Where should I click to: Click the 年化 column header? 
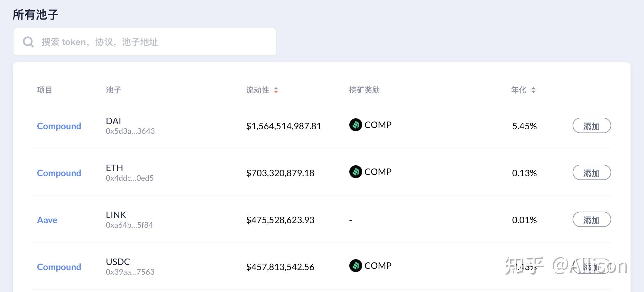coord(519,90)
